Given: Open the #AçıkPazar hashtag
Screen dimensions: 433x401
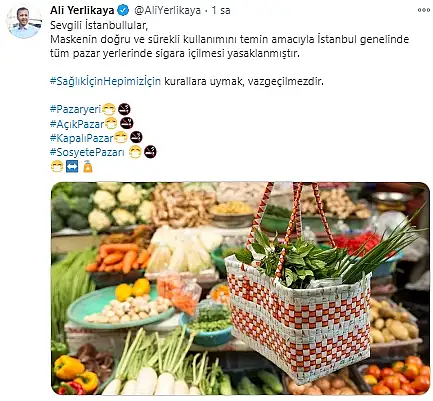Looking at the screenshot, I should pyautogui.click(x=77, y=124).
